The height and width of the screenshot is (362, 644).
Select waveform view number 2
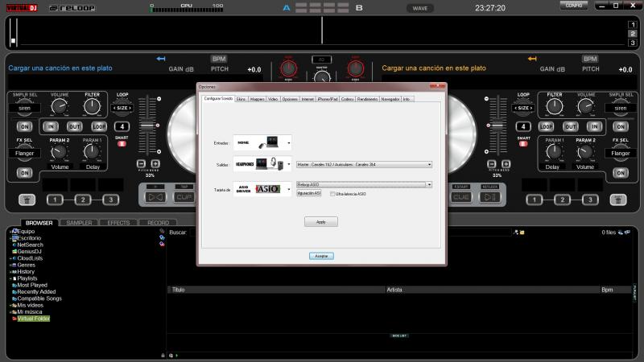point(633,34)
